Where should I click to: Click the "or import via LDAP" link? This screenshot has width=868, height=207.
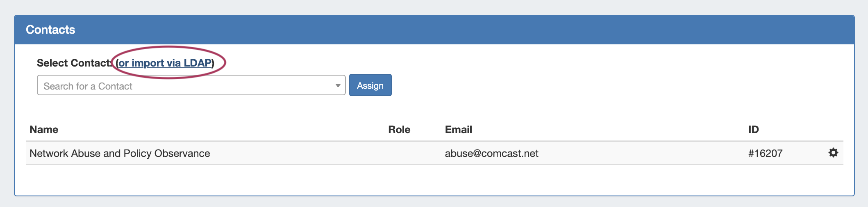coord(165,63)
